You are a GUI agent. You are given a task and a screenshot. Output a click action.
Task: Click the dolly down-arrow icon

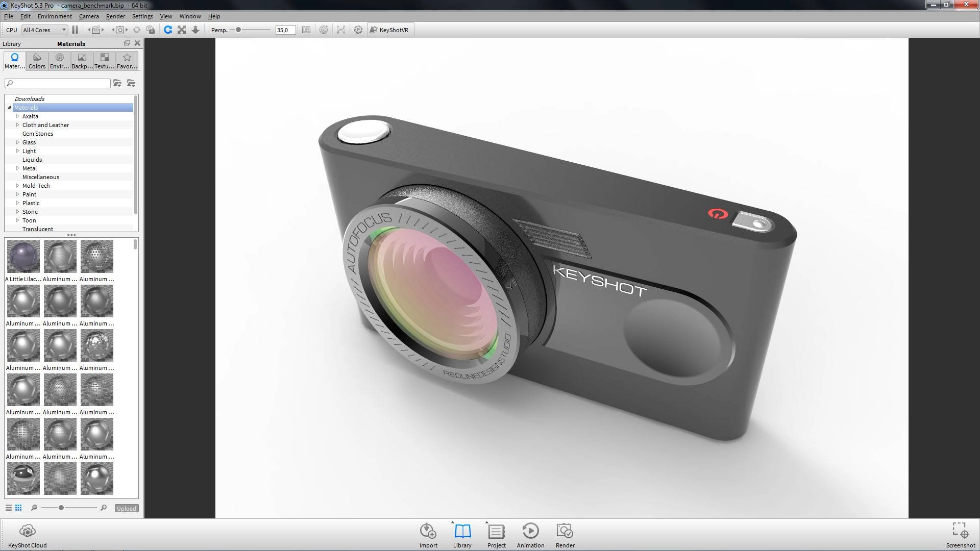click(195, 30)
